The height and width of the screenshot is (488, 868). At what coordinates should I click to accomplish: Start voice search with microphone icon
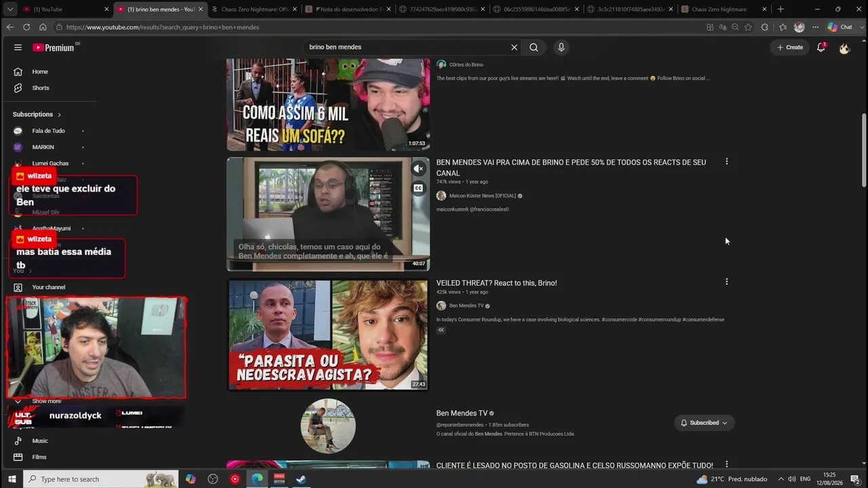pos(561,47)
